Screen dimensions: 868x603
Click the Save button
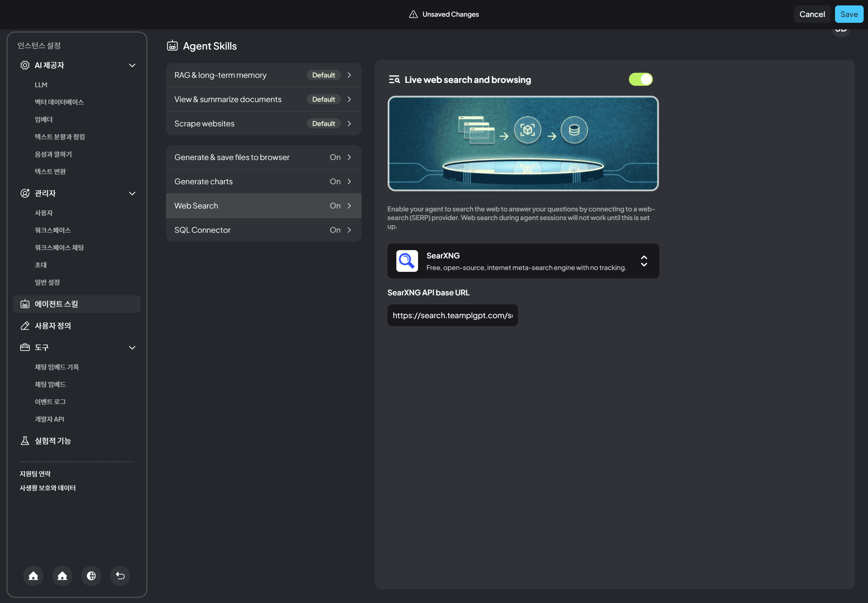[x=849, y=14]
